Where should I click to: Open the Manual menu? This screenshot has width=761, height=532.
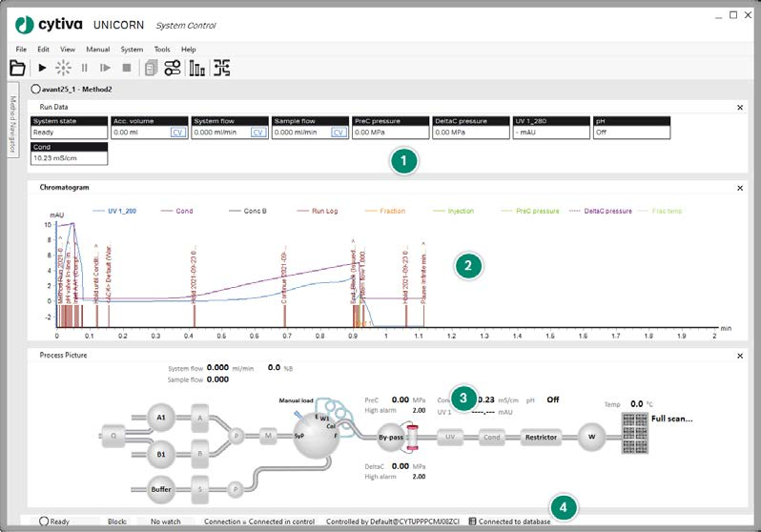(98, 49)
